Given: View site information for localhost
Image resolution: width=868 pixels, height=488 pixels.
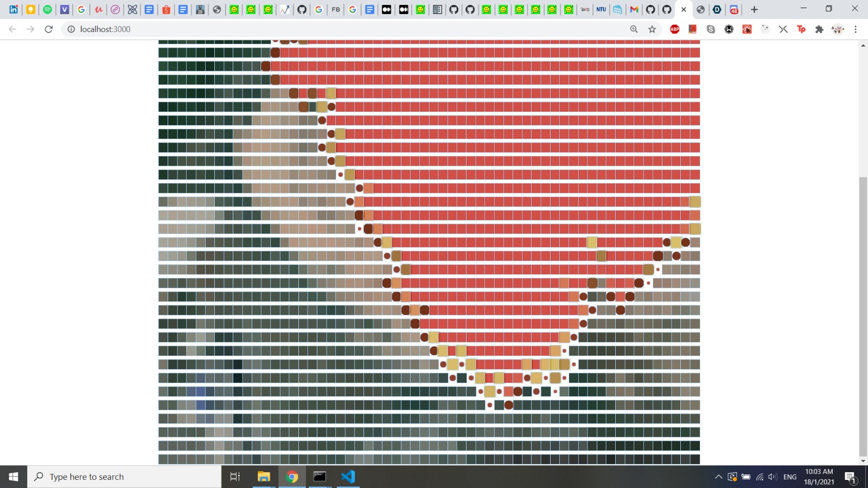Looking at the screenshot, I should pyautogui.click(x=71, y=29).
